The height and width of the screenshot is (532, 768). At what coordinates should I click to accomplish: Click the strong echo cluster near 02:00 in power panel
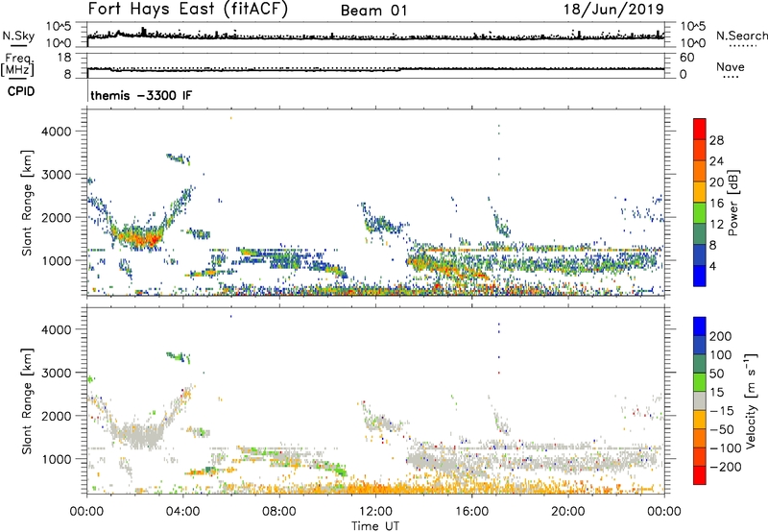click(139, 237)
